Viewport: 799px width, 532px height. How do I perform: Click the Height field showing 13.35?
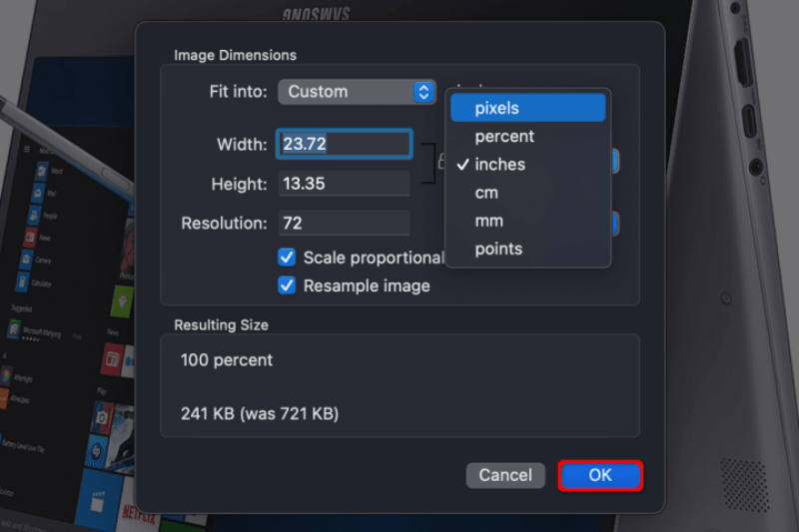[343, 184]
